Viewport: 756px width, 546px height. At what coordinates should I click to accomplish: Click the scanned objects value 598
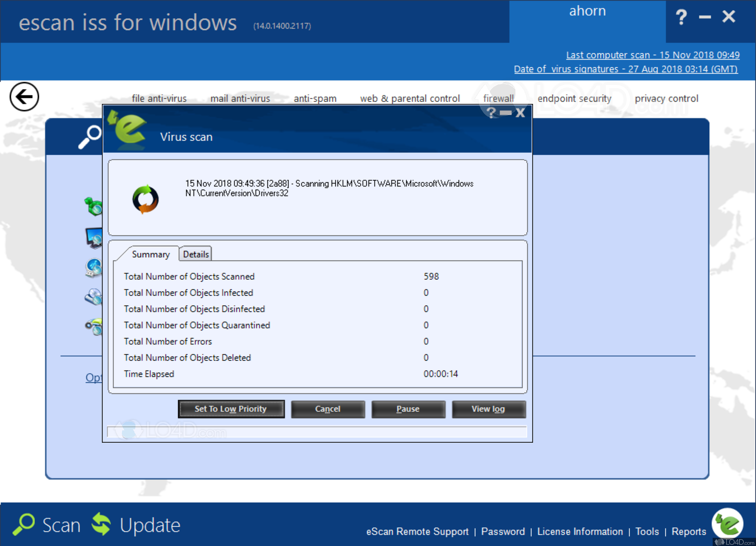pos(431,277)
